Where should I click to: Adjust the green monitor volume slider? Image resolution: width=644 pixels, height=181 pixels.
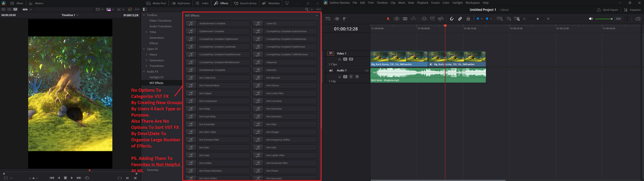(603, 19)
